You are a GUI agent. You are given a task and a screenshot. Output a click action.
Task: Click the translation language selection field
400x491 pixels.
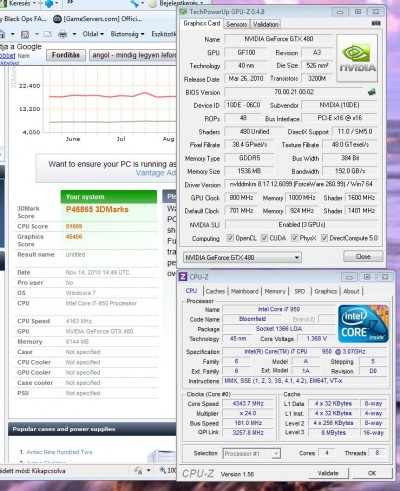tap(133, 55)
